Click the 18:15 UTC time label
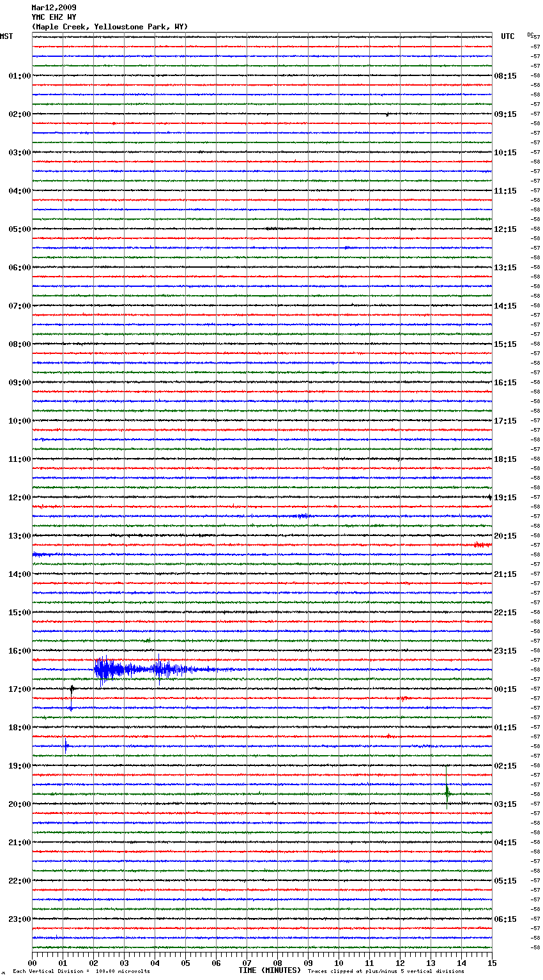The height and width of the screenshot is (980, 543). [505, 459]
